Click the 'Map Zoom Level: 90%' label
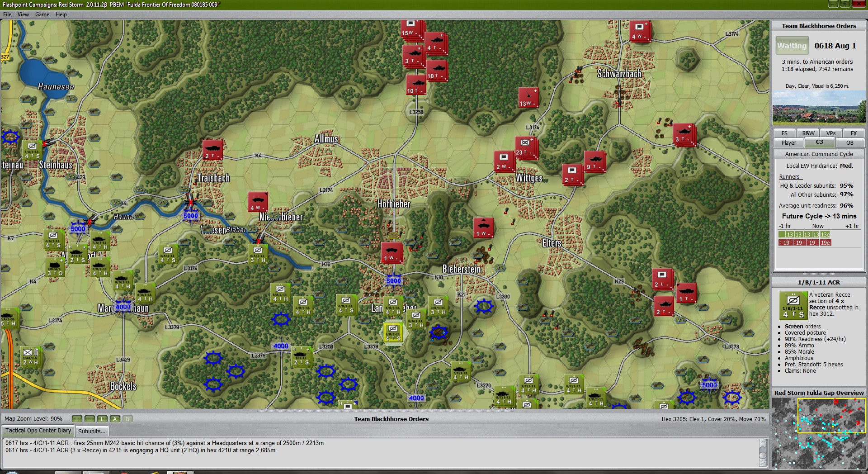Screen dimensions: 868x474 pyautogui.click(x=33, y=419)
